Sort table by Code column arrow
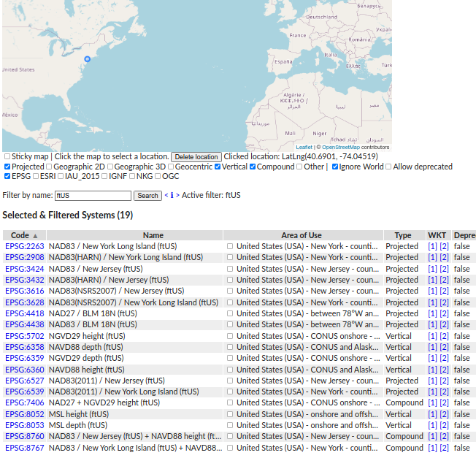Viewport: 476px width, 458px height. 35,236
